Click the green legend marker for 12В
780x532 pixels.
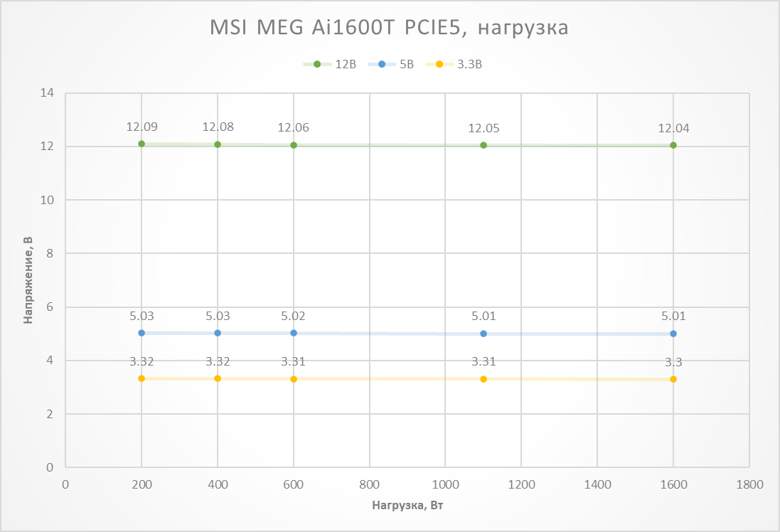(x=317, y=64)
